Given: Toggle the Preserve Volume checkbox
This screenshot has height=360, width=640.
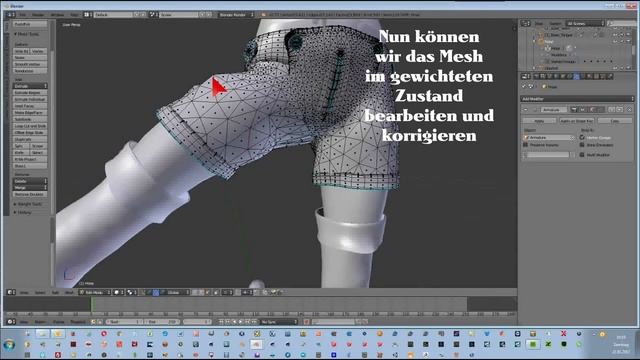Looking at the screenshot, I should pos(526,145).
